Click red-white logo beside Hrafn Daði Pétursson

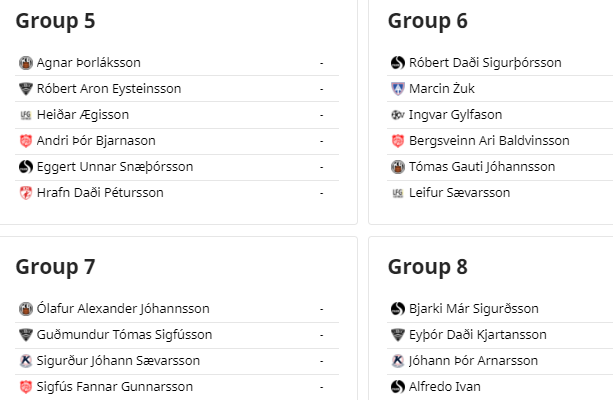26,193
